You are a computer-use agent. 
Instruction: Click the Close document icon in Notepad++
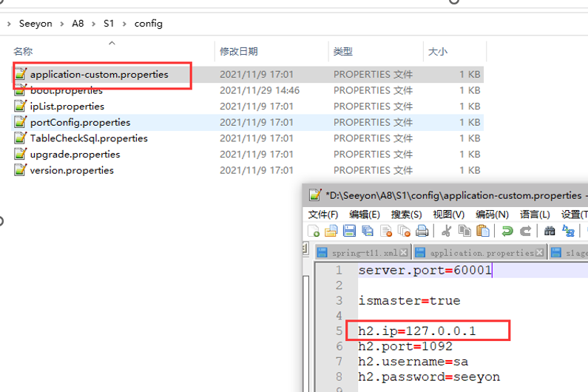tap(386, 231)
